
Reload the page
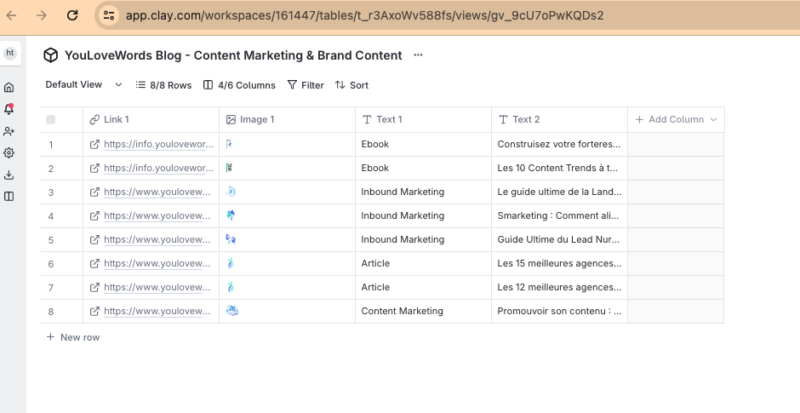[72, 15]
